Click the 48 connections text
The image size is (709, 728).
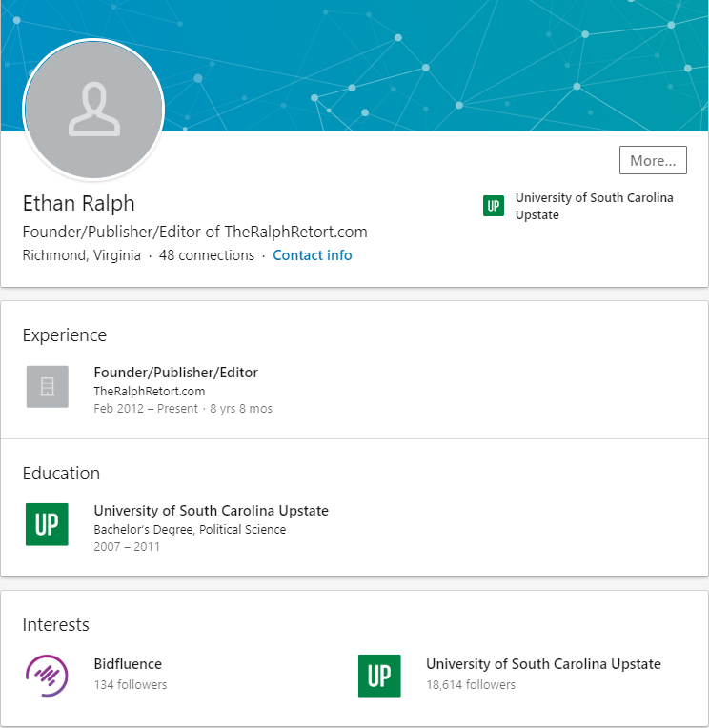[x=207, y=255]
